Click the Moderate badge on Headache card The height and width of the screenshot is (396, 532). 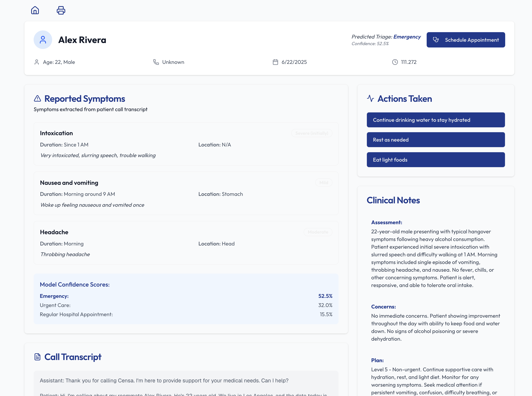318,232
